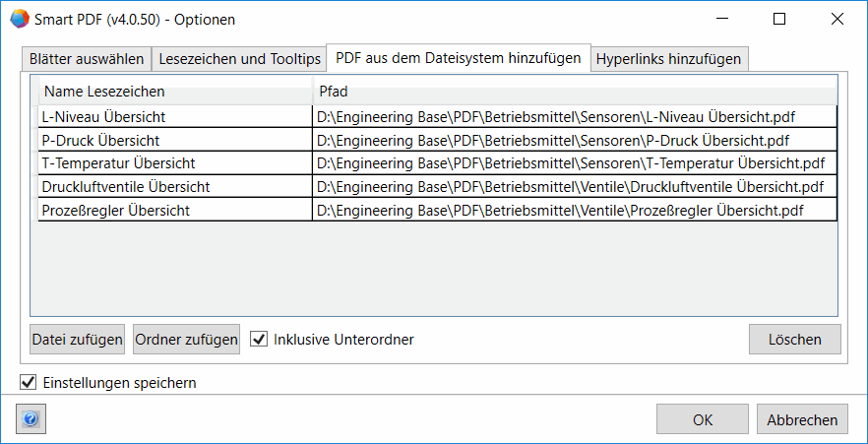This screenshot has width=868, height=444.
Task: Click the blue help question mark icon
Action: click(31, 420)
